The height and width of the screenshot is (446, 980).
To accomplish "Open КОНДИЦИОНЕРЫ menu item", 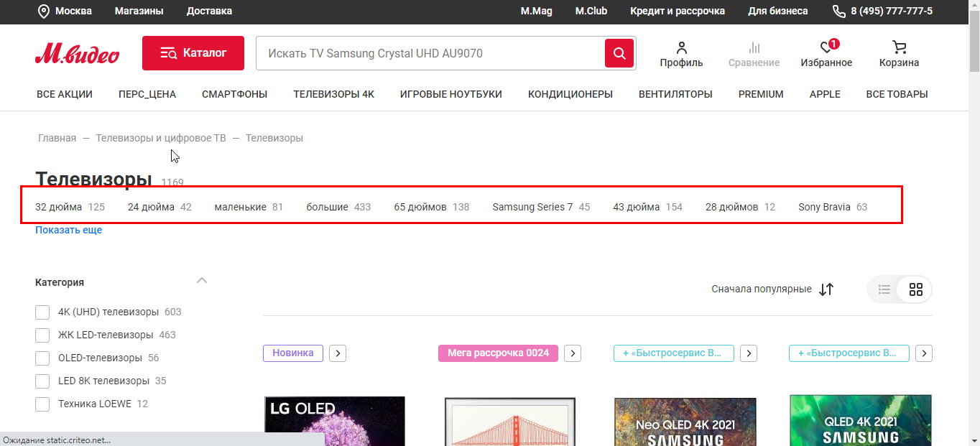I will [x=570, y=94].
